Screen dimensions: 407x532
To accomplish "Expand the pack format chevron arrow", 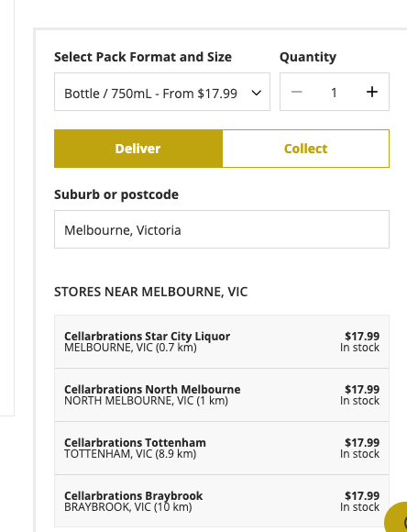I will click(257, 93).
